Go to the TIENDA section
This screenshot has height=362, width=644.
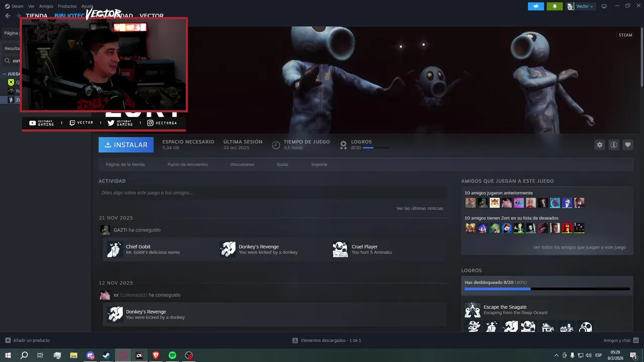pyautogui.click(x=36, y=16)
